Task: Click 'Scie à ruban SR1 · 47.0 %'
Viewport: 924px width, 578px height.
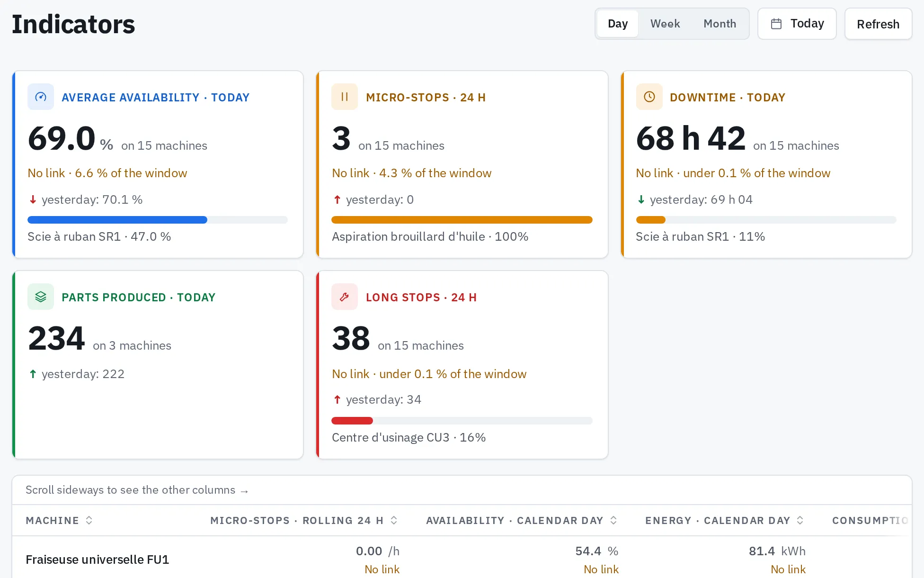Action: click(99, 236)
